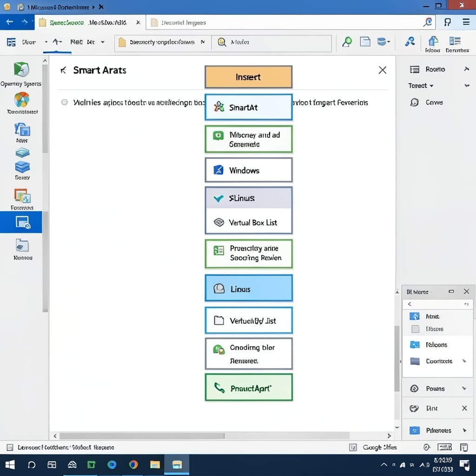The image size is (476, 476).
Task: Close the first green-titled tab
Action: (x=138, y=22)
